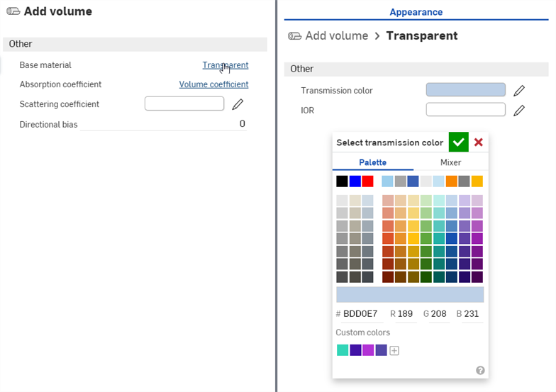The width and height of the screenshot is (556, 392).
Task: Click the 'Custom colors' label
Action: pyautogui.click(x=363, y=332)
